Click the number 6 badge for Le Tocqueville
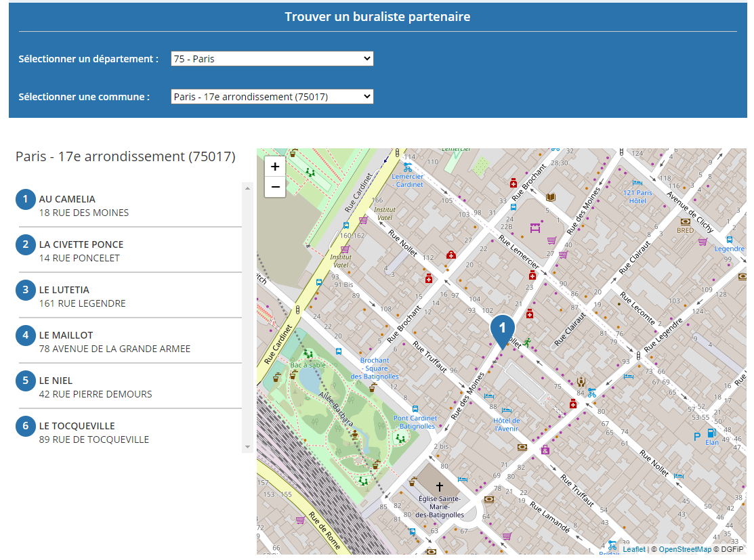This screenshot has width=754, height=560. pos(26,426)
